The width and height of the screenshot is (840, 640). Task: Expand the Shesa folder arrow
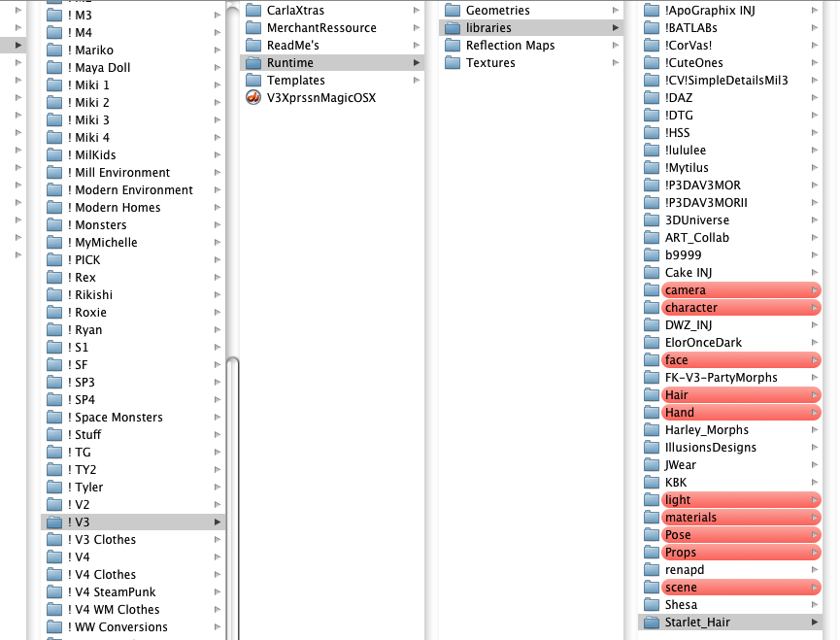815,605
